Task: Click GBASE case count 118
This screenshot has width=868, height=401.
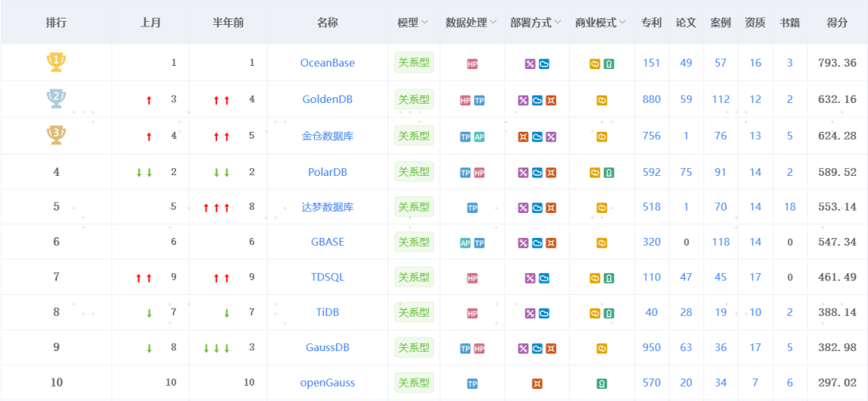Action: [720, 242]
